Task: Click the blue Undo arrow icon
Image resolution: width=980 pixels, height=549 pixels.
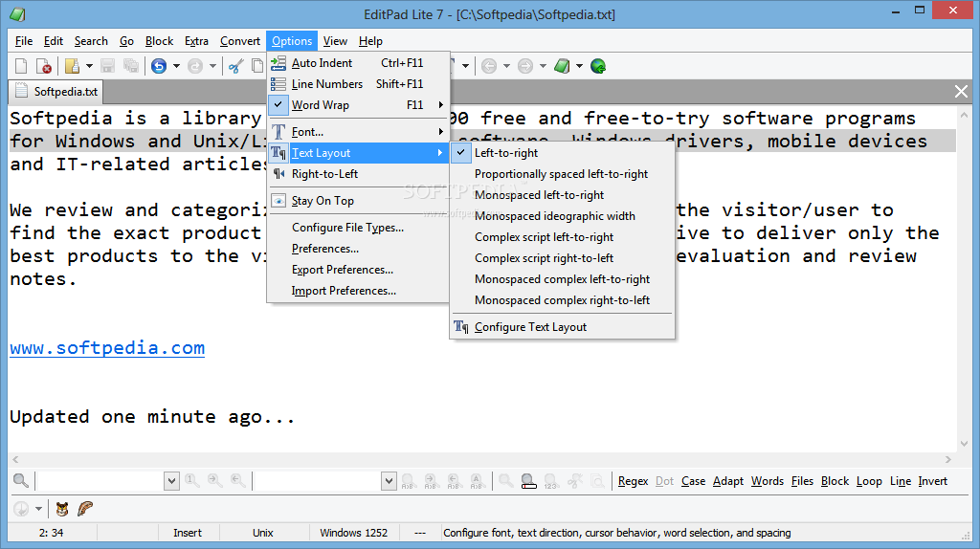Action: (159, 66)
